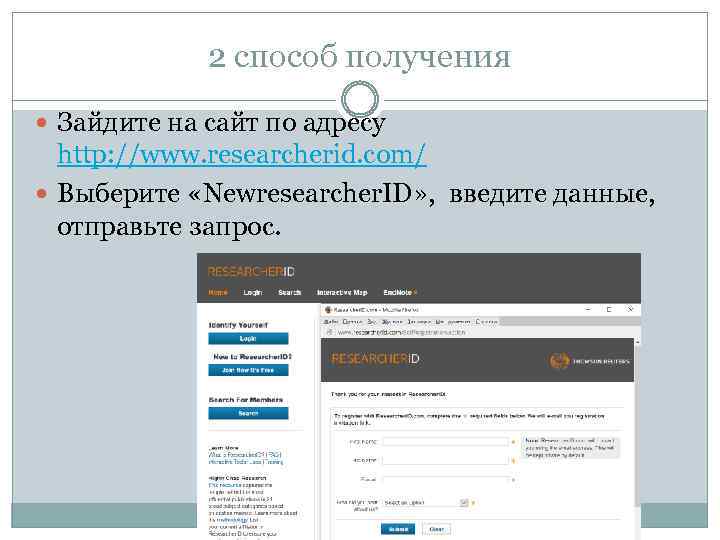The width and height of the screenshot is (720, 540).
Task: Click the Highly Cited Research heading
Action: tap(237, 478)
